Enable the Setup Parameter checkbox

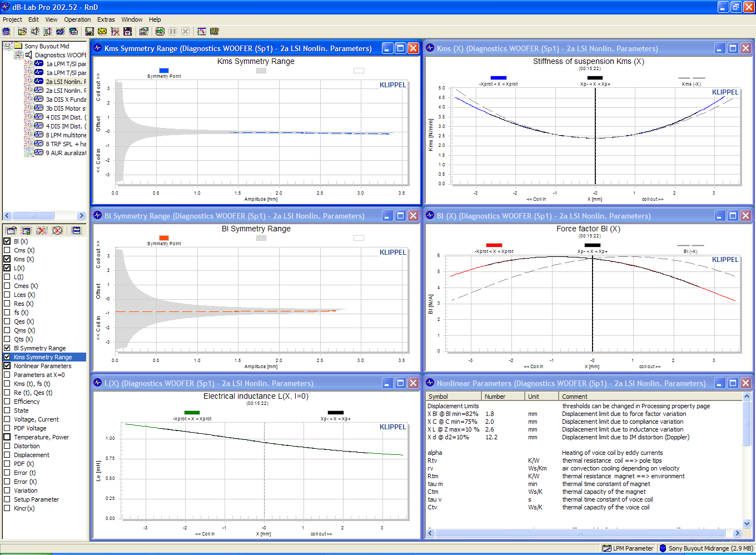(7, 499)
